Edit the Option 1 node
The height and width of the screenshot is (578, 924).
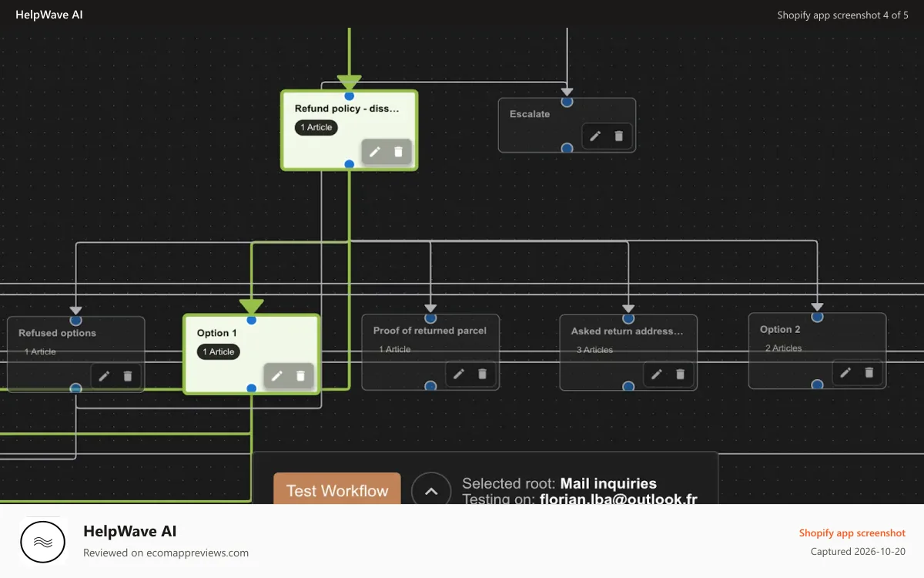(x=277, y=375)
